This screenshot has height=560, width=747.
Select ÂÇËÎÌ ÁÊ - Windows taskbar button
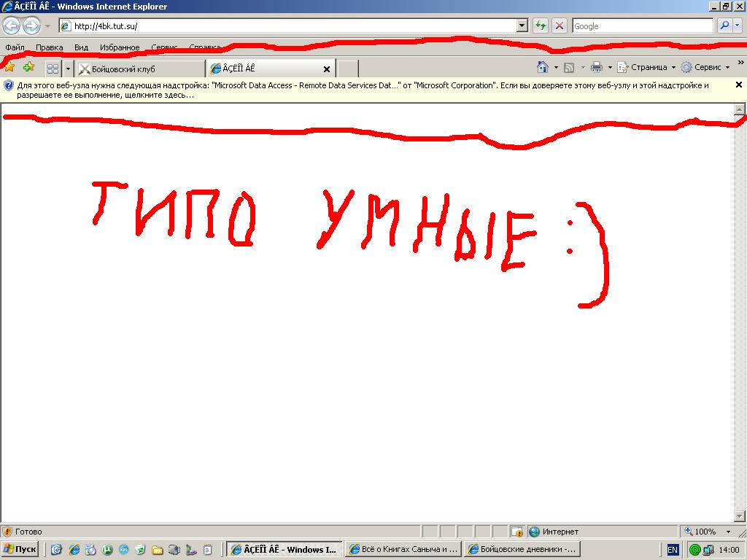[x=285, y=549]
